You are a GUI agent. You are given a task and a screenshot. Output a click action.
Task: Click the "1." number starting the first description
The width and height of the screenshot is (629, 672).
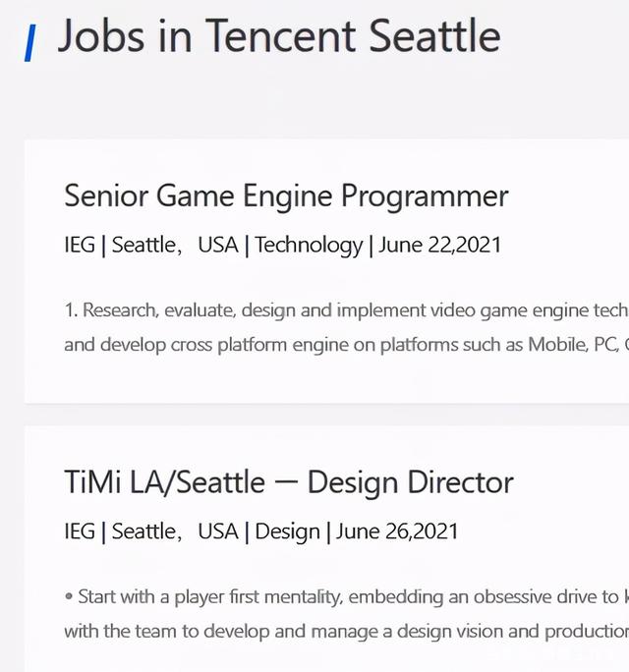click(x=71, y=310)
